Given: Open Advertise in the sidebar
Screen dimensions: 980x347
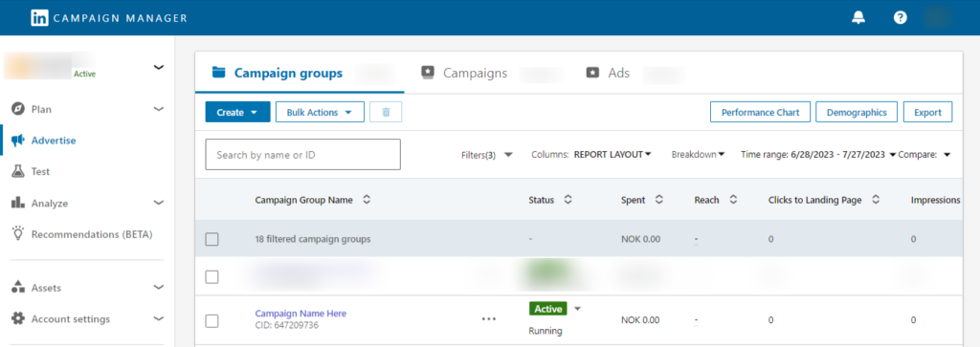Looking at the screenshot, I should (54, 141).
